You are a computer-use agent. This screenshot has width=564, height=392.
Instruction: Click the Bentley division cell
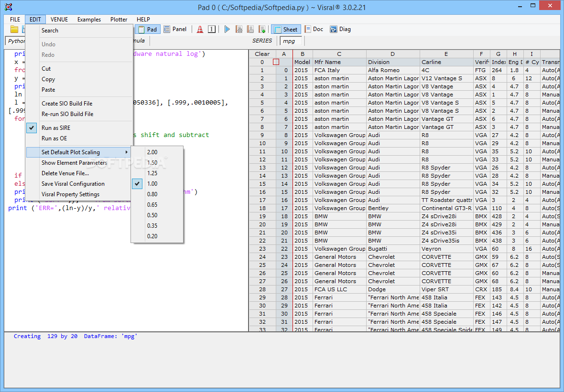(393, 208)
